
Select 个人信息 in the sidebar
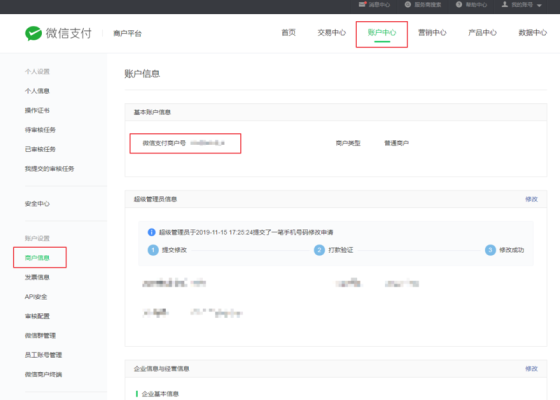click(x=37, y=91)
